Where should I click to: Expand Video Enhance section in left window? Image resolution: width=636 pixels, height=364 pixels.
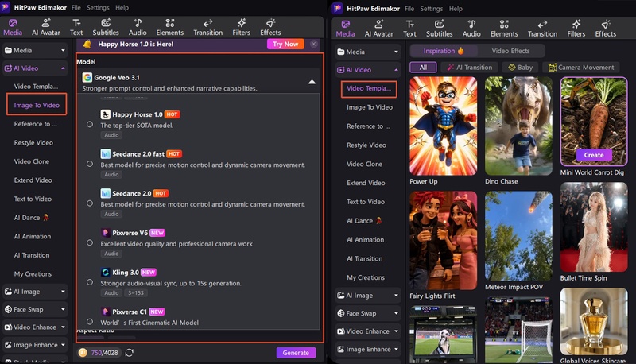click(x=63, y=327)
